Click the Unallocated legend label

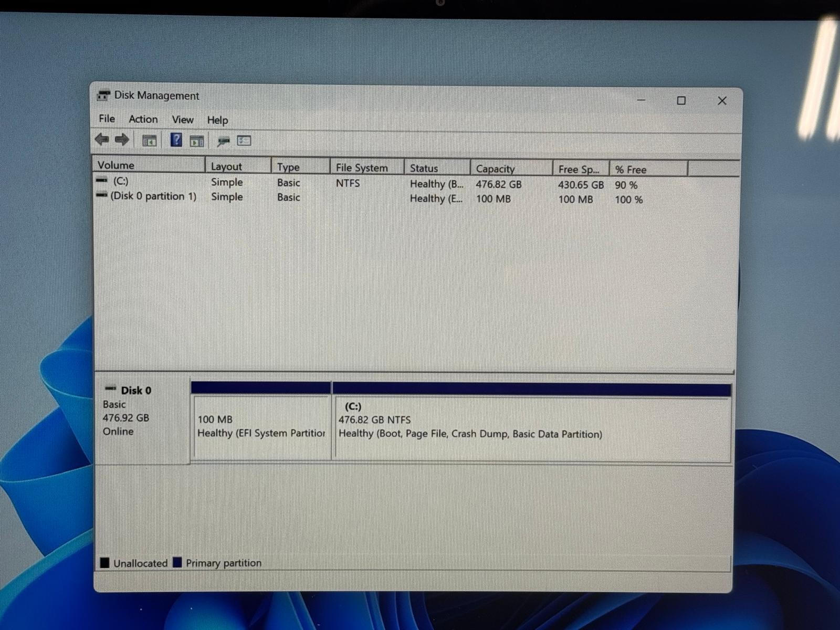(x=140, y=563)
